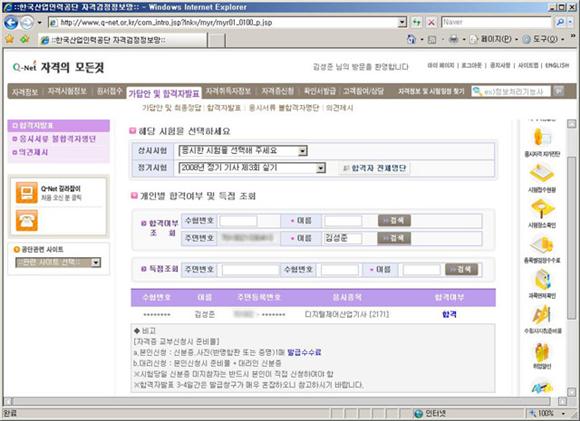Click the internet zone globe in status bar
The image size is (580, 421).
[418, 414]
